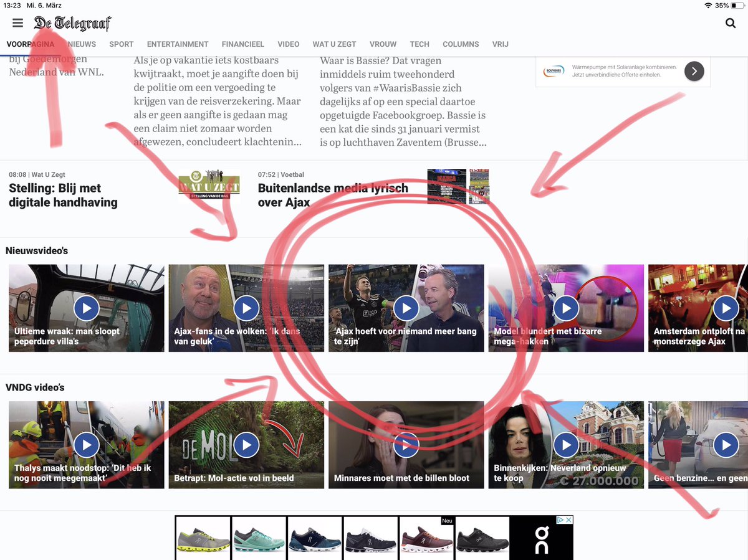Open the '07:52 | Voetbal' category label
The height and width of the screenshot is (560, 748).
[x=281, y=174]
